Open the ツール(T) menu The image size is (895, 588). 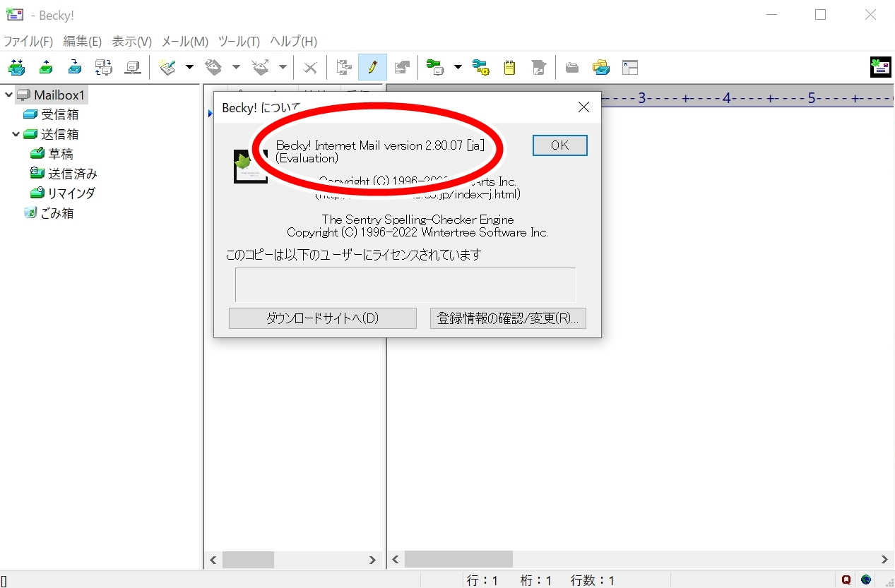point(238,42)
